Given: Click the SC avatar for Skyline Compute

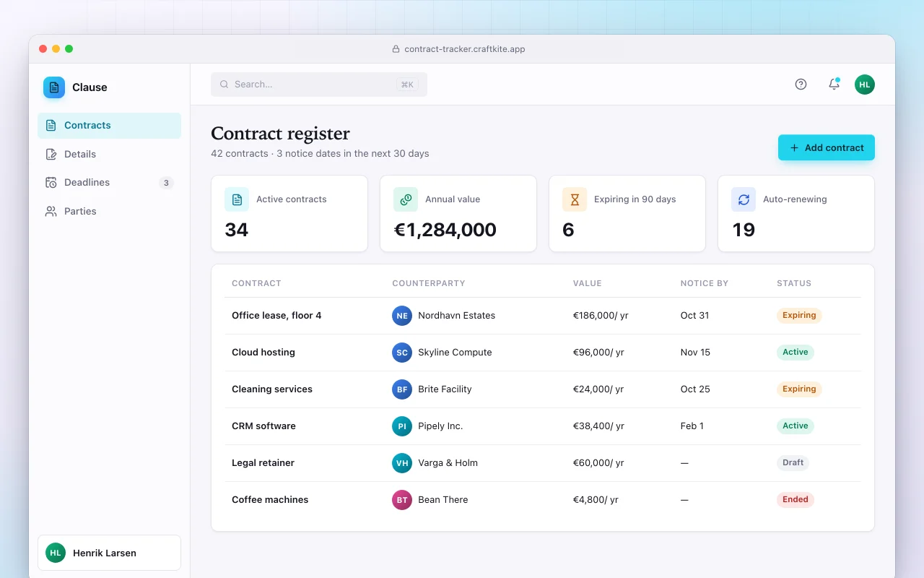Looking at the screenshot, I should tap(402, 353).
